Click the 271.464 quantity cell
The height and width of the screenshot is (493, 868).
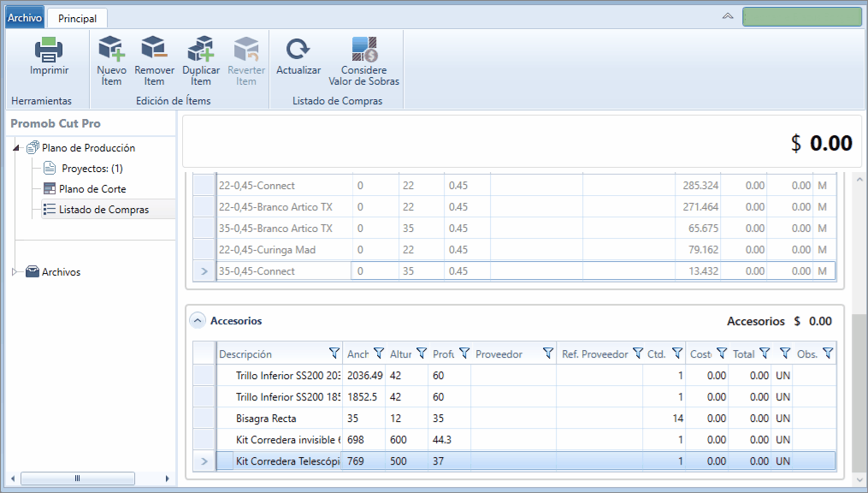[698, 206]
